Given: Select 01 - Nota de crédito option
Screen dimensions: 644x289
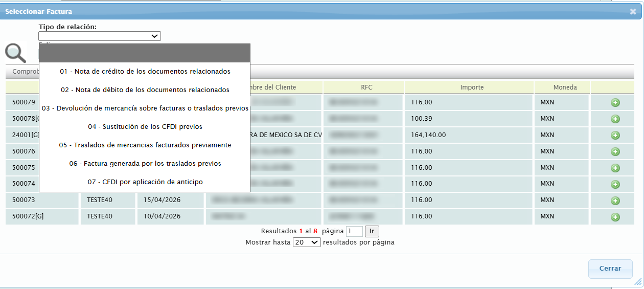Looking at the screenshot, I should [145, 71].
